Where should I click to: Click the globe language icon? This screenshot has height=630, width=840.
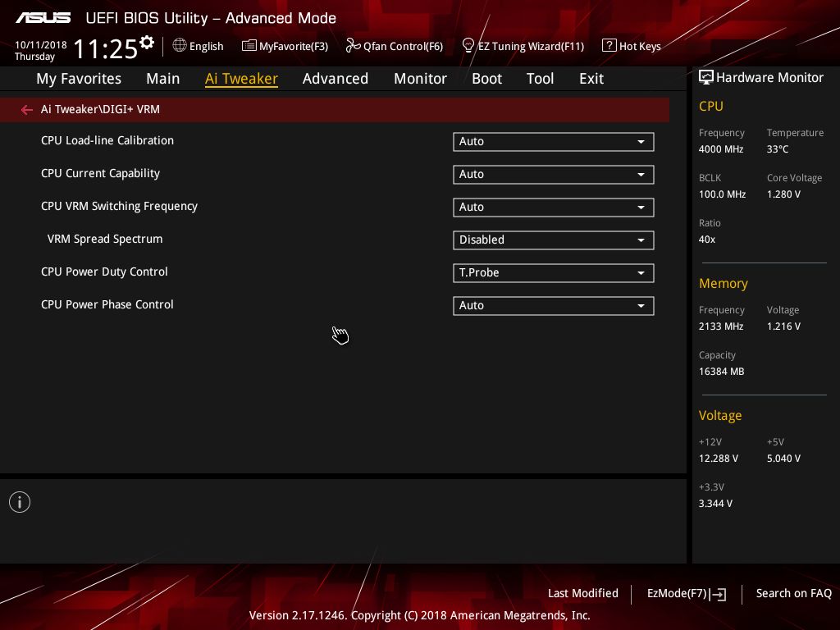(180, 46)
